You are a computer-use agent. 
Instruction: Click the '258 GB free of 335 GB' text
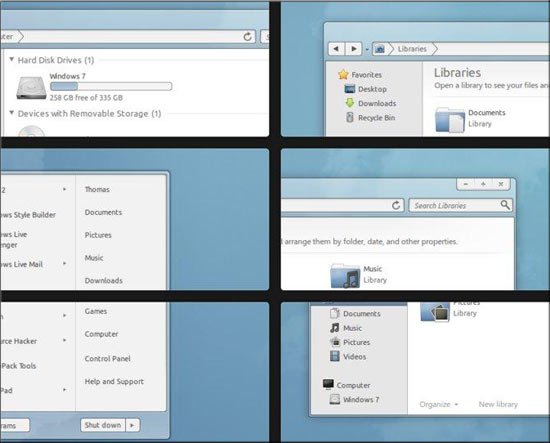click(x=86, y=98)
